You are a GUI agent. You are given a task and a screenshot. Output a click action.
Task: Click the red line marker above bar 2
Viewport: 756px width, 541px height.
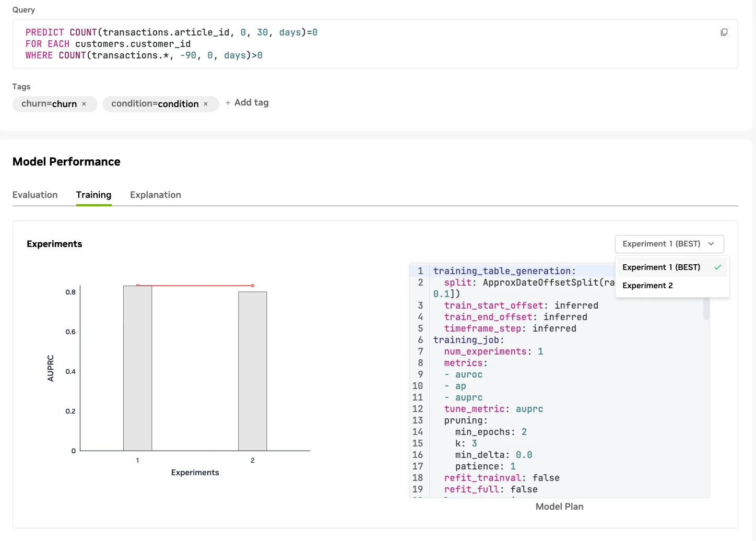tap(253, 286)
